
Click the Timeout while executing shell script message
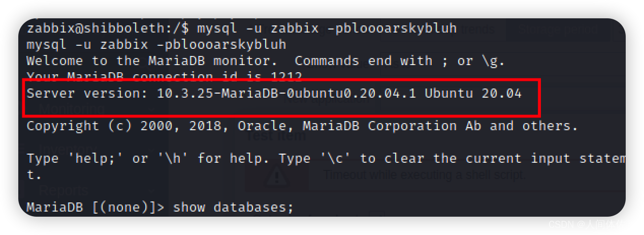(424, 175)
